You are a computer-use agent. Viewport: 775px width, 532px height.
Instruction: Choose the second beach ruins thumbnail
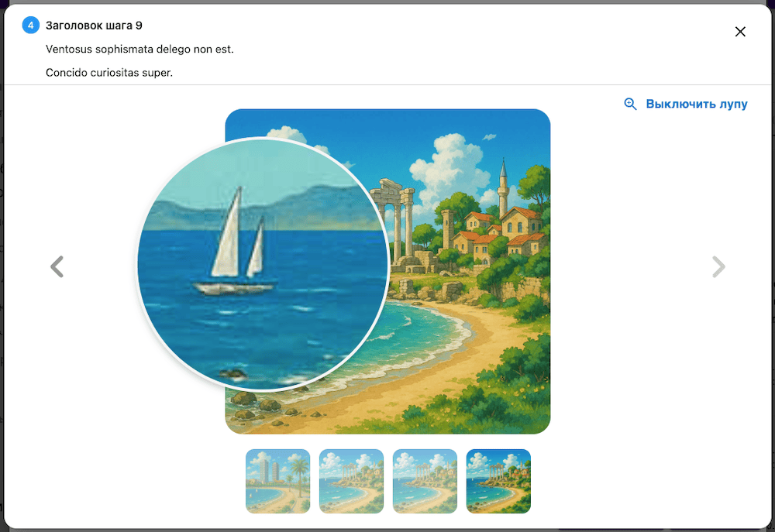[351, 481]
